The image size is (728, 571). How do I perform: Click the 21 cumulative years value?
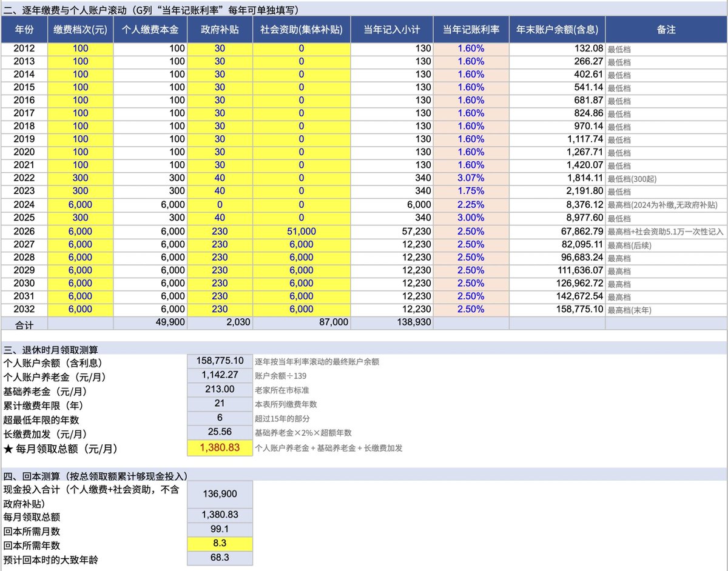[x=220, y=404]
